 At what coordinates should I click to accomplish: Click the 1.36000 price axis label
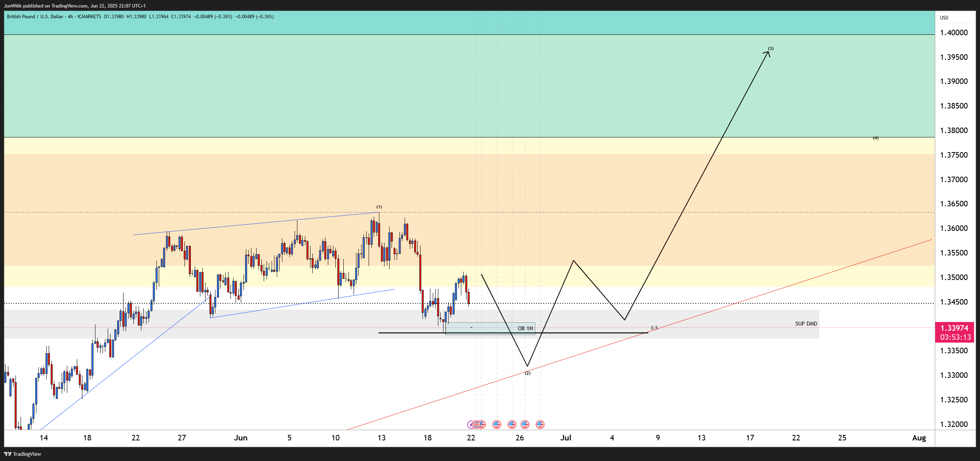pos(954,229)
